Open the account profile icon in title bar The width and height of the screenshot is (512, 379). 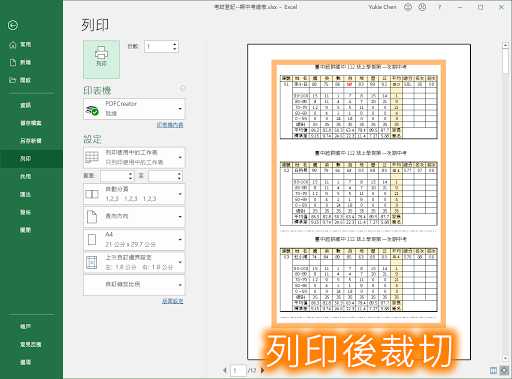[422, 7]
